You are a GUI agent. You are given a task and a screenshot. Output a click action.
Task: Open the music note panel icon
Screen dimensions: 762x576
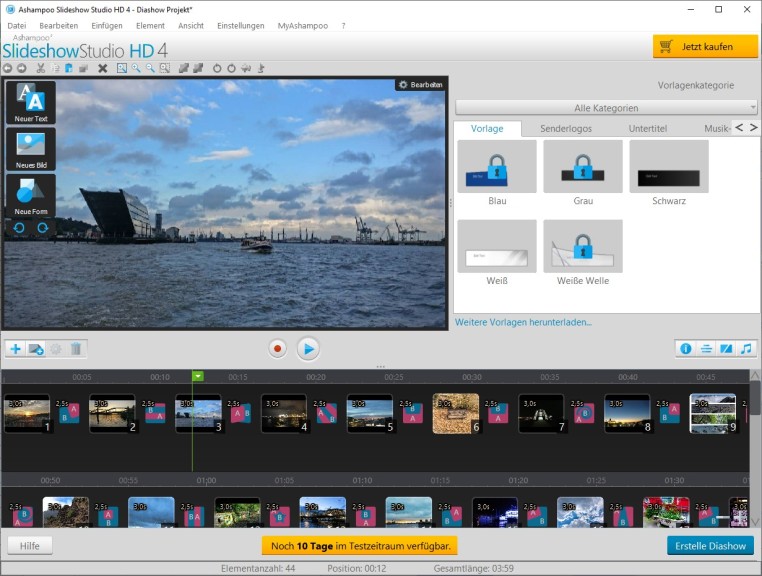pos(746,348)
